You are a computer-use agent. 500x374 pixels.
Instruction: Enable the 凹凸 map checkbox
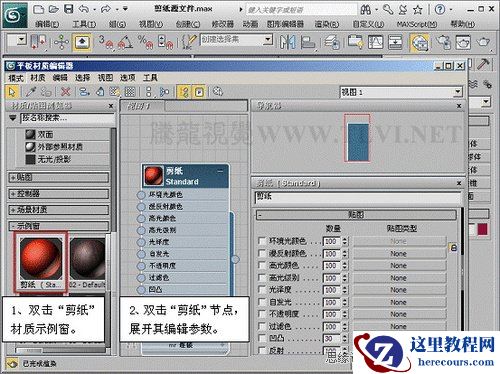click(x=262, y=338)
